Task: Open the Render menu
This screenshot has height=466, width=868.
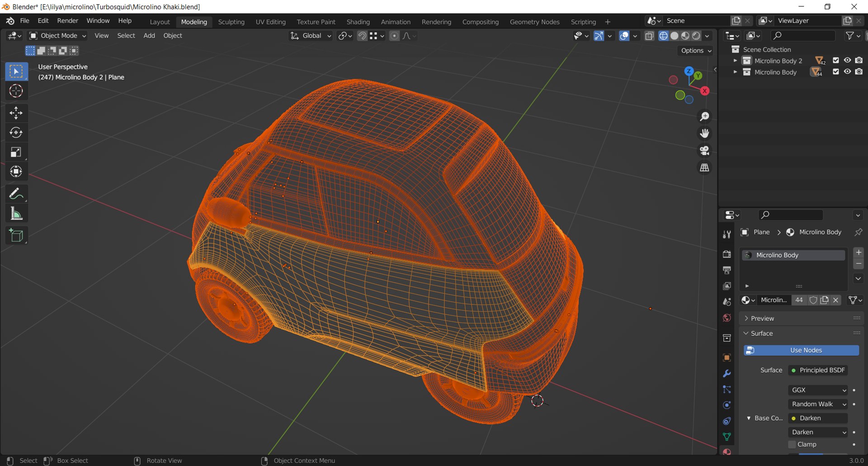Action: 67,21
